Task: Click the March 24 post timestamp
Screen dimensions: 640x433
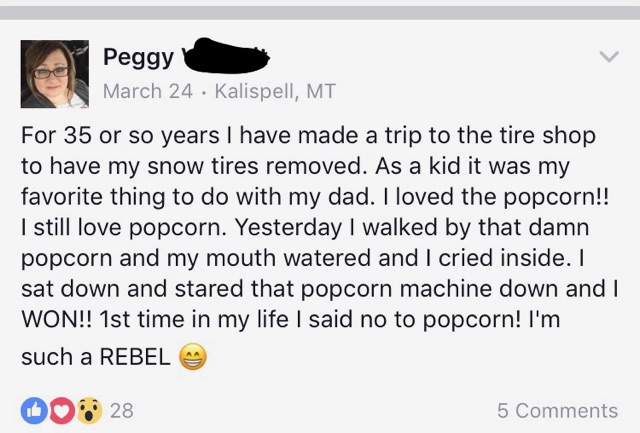Action: tap(146, 92)
